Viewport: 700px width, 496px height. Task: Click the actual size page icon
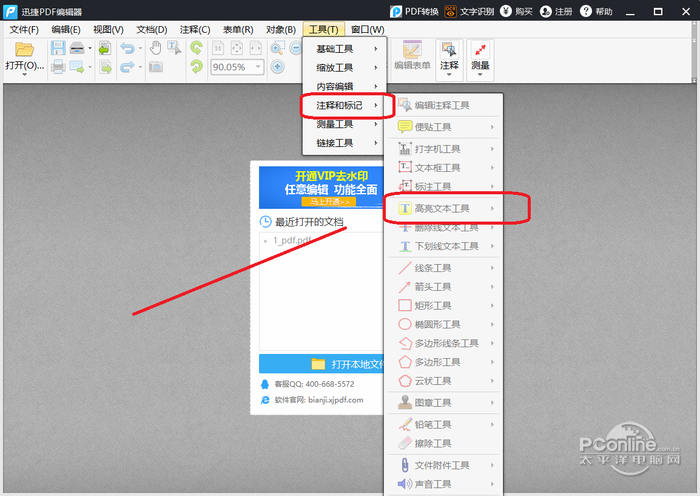pyautogui.click(x=218, y=48)
